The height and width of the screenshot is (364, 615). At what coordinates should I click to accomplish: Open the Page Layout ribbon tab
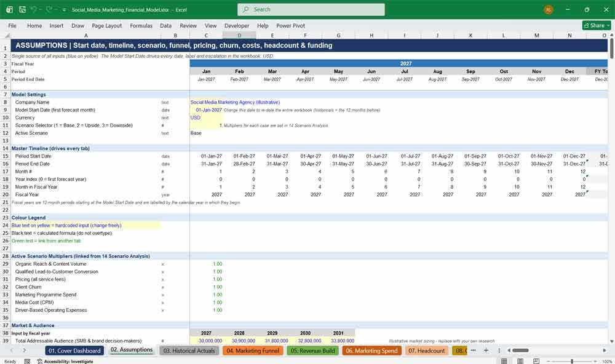click(x=106, y=25)
